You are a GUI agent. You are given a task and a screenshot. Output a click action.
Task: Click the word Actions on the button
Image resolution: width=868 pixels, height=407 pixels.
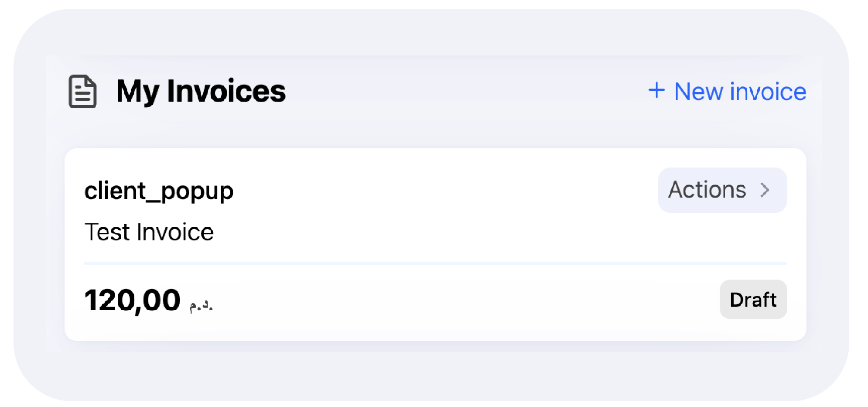coord(707,190)
